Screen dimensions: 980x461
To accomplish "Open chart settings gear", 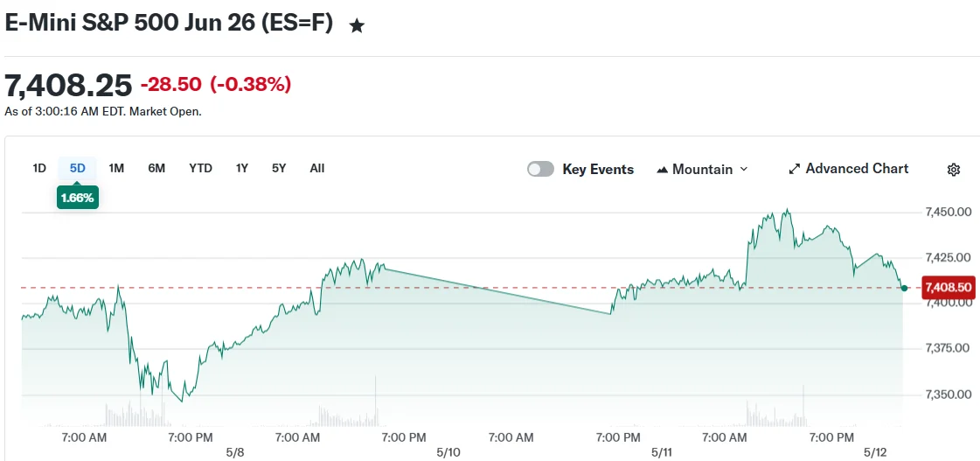I will pyautogui.click(x=954, y=170).
